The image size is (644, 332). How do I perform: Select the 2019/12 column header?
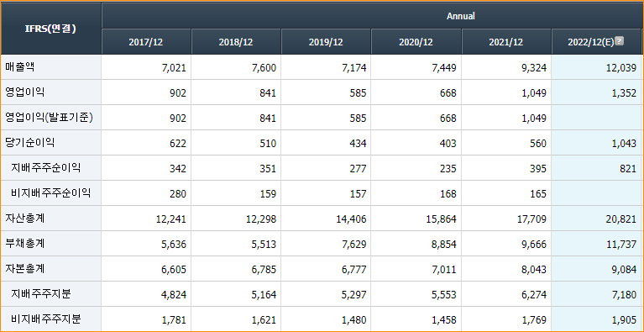326,42
